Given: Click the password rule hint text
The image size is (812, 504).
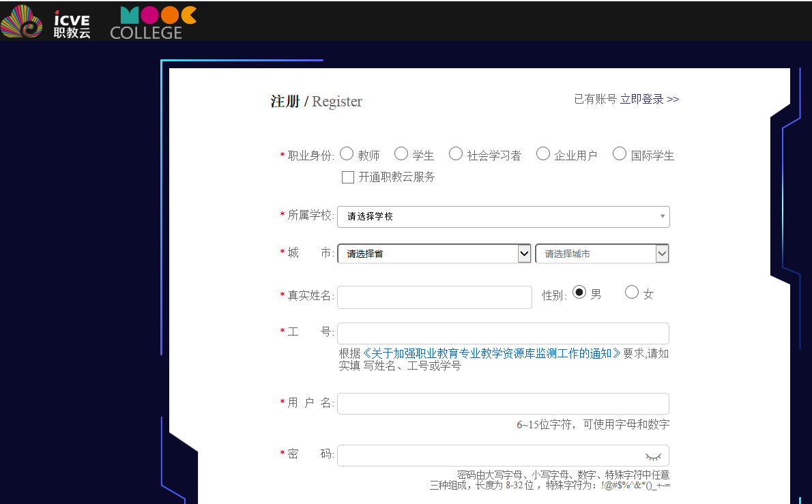Looking at the screenshot, I should pos(550,480).
